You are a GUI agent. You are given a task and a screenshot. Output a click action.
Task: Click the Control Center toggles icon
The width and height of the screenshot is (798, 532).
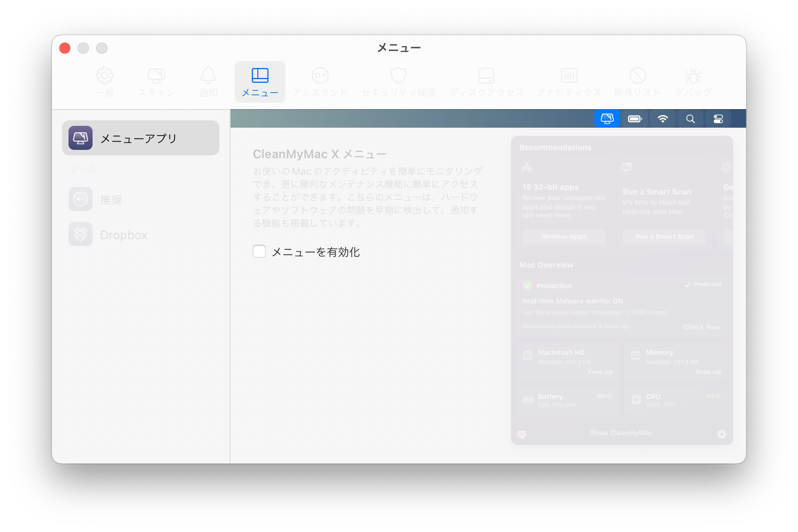tap(718, 119)
